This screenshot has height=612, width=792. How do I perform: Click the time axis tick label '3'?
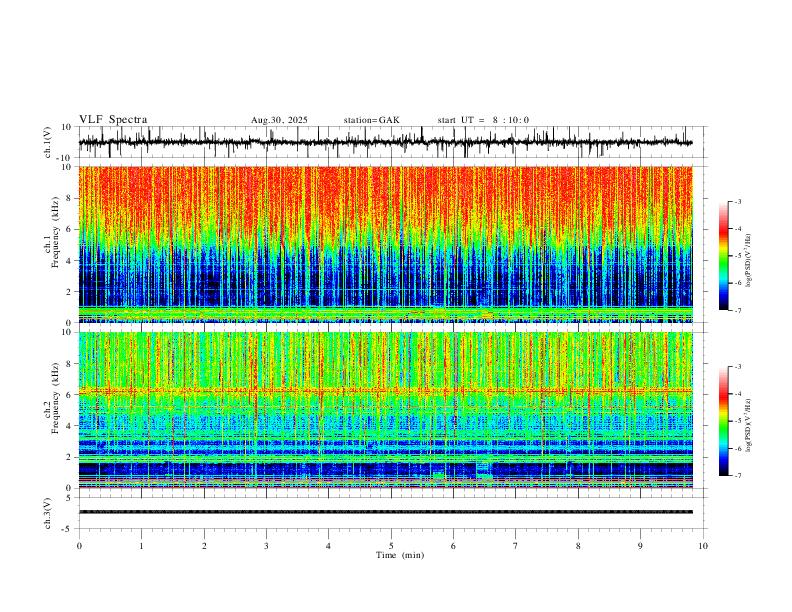[266, 546]
